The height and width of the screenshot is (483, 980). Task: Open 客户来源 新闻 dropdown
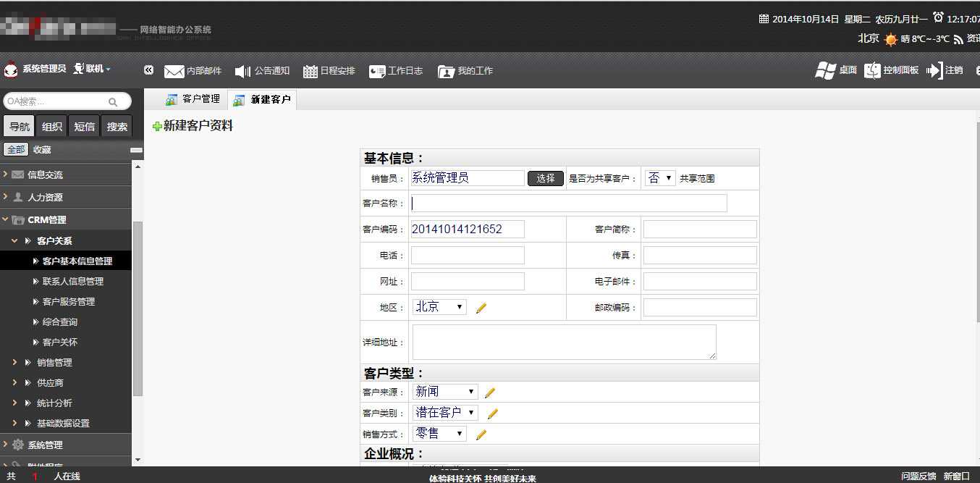tap(445, 392)
